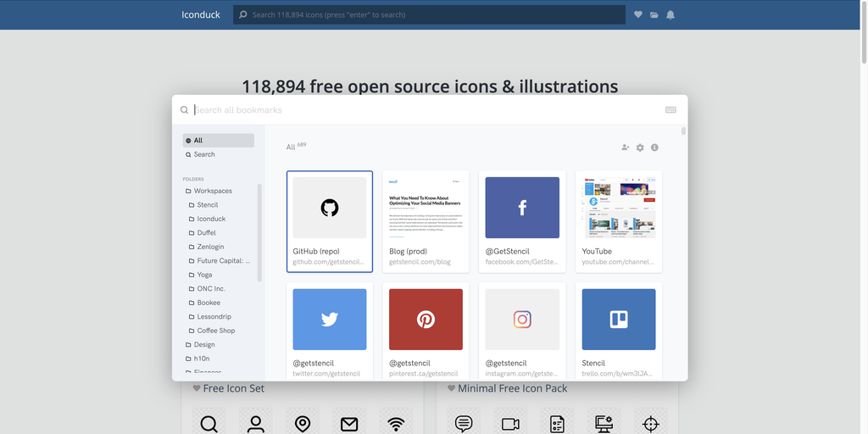Screen dimensions: 868x434
Task: Switch to Search in the sidebar
Action: (204, 154)
